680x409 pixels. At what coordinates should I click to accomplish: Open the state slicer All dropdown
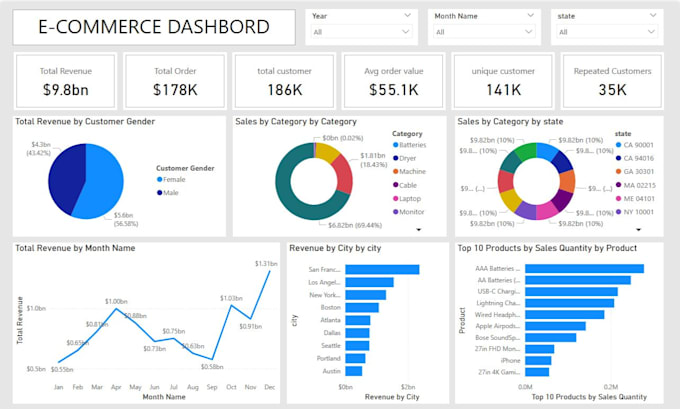coord(607,32)
